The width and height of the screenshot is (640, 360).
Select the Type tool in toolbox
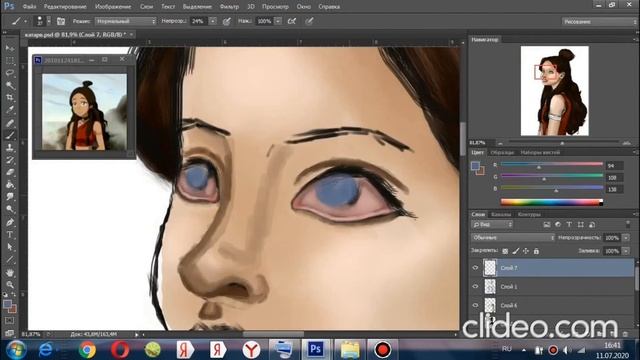(x=10, y=235)
